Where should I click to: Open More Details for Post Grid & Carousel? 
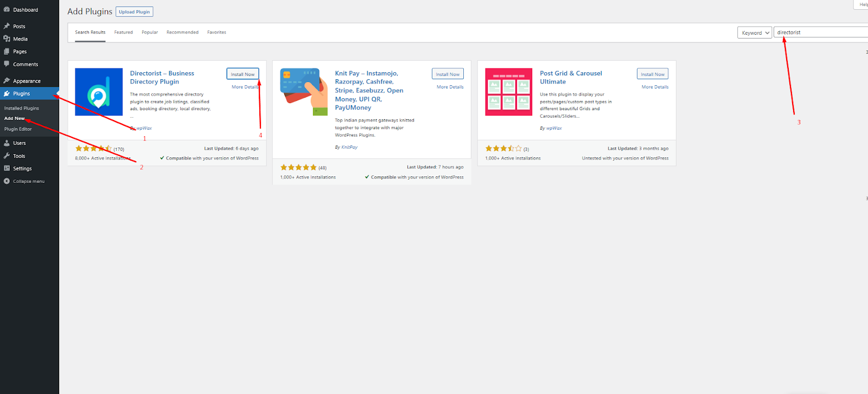tap(655, 87)
